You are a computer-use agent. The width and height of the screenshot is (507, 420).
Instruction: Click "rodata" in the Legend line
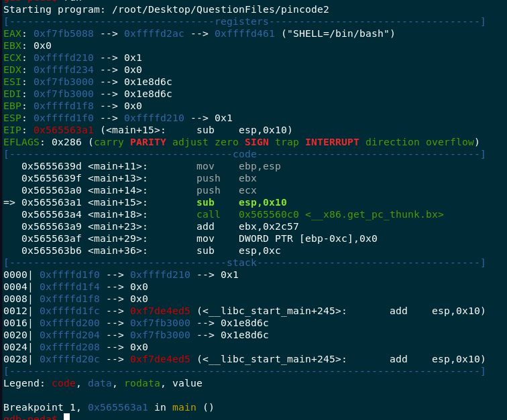(x=142, y=383)
